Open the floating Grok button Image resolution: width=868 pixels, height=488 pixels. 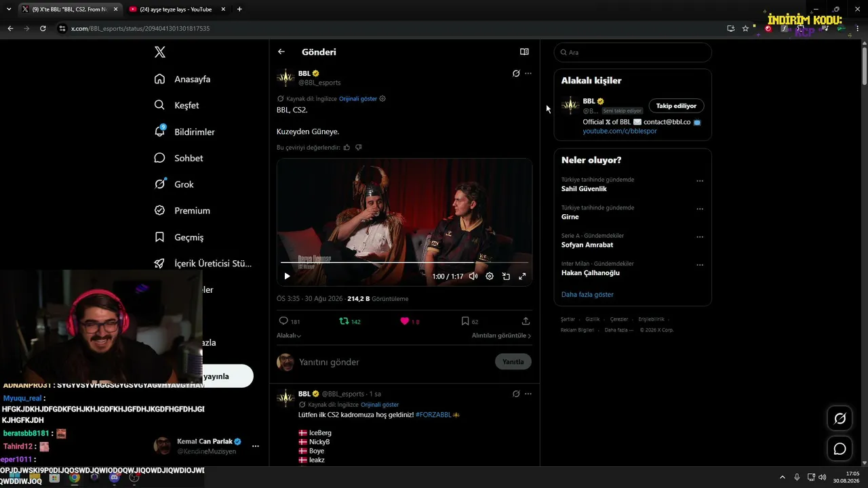tap(840, 418)
